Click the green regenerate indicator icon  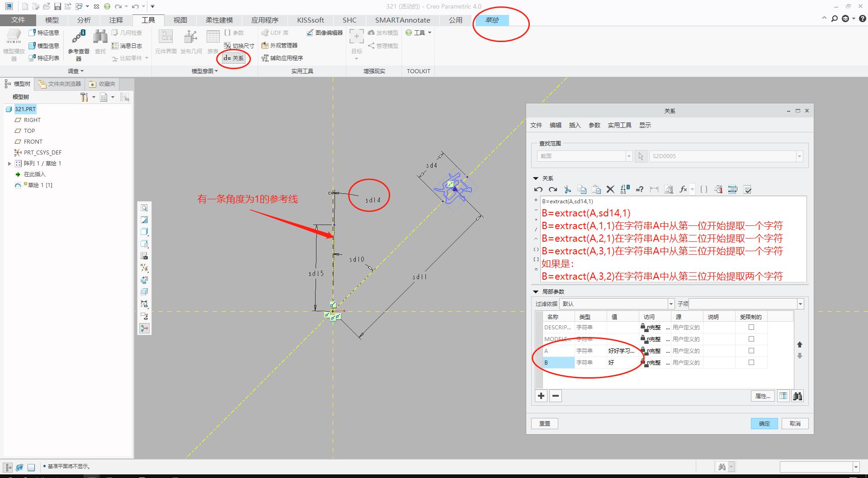point(107,6)
